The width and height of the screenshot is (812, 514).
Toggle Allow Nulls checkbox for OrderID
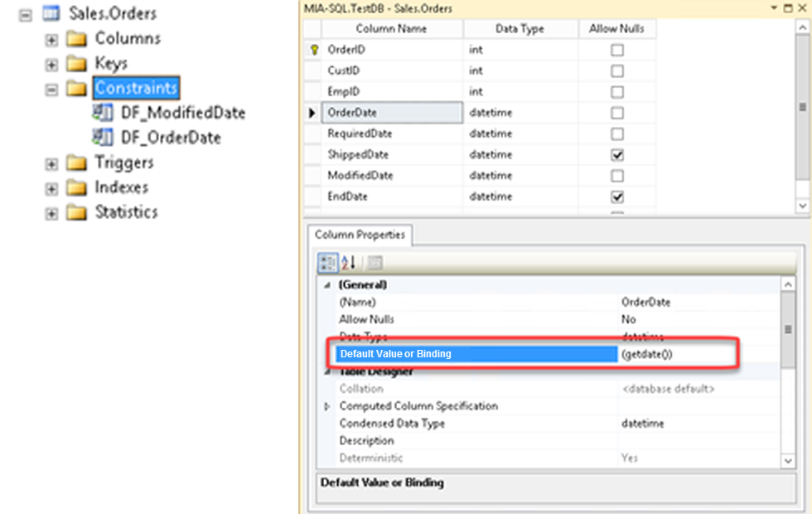[616, 50]
